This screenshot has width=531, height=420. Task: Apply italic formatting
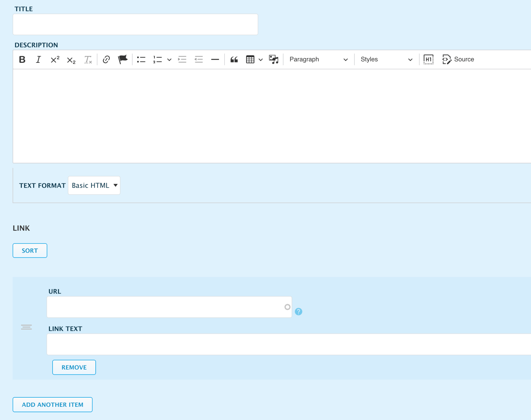tap(38, 60)
